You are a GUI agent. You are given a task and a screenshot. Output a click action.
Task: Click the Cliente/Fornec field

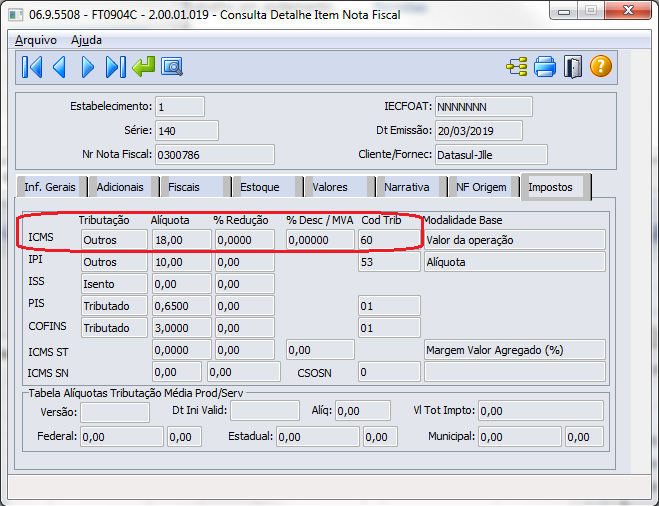coord(491,155)
